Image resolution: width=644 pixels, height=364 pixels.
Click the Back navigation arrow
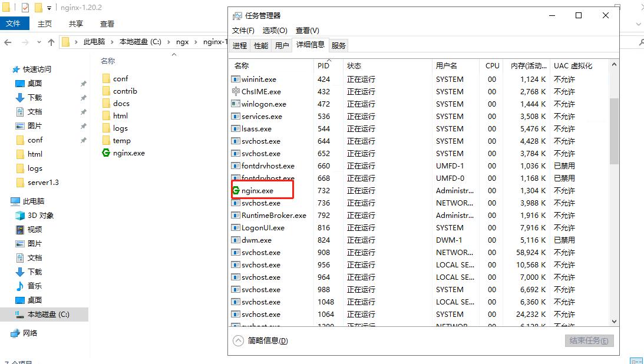[6, 42]
